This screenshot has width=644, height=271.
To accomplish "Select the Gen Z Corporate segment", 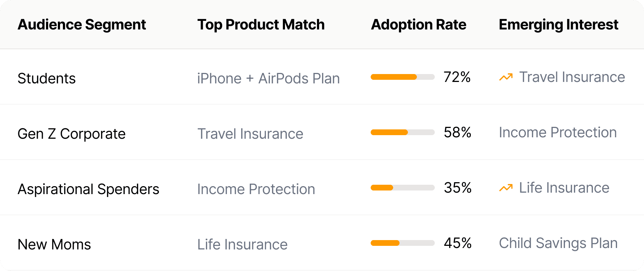I will [x=72, y=134].
